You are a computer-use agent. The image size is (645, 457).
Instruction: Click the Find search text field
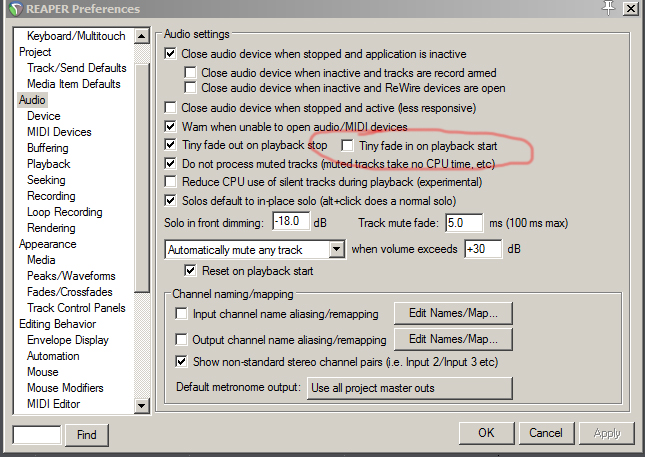pyautogui.click(x=37, y=435)
